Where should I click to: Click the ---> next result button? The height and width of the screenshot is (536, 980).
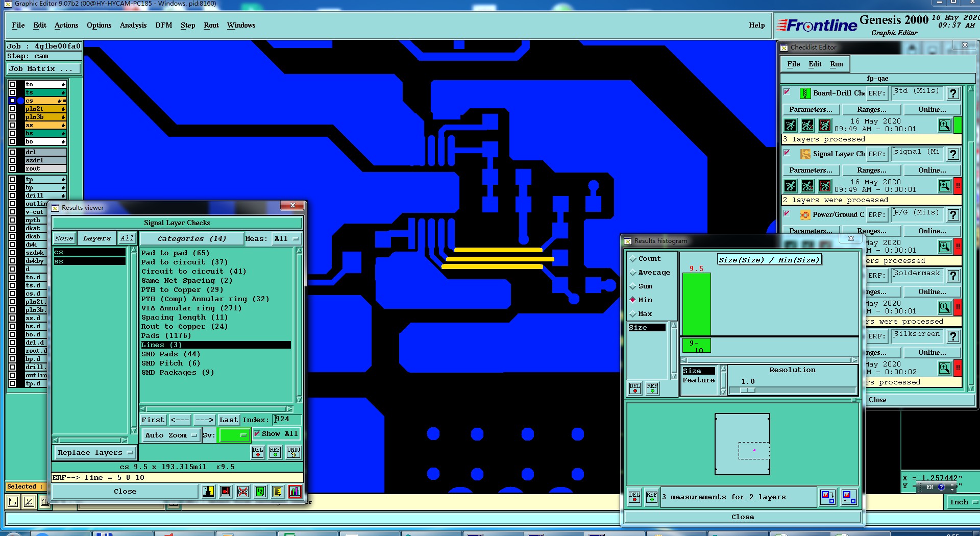point(204,420)
